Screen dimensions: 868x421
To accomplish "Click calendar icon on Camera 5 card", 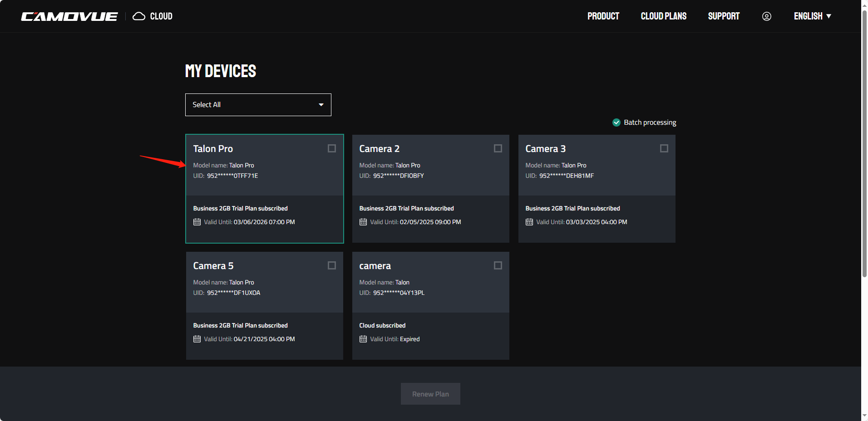I will pos(197,339).
